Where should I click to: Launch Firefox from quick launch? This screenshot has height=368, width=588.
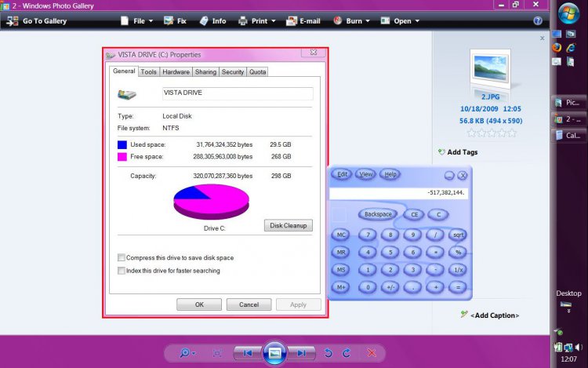tap(557, 48)
